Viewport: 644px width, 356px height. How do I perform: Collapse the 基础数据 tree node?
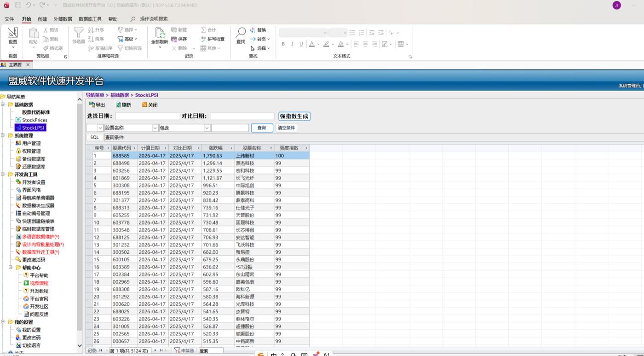[4, 105]
